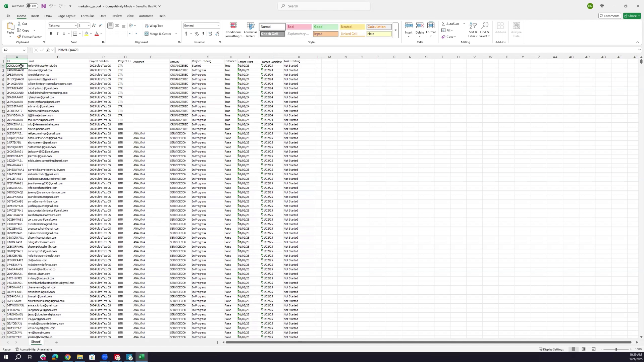Switch to the Page Layout tab

[66, 16]
